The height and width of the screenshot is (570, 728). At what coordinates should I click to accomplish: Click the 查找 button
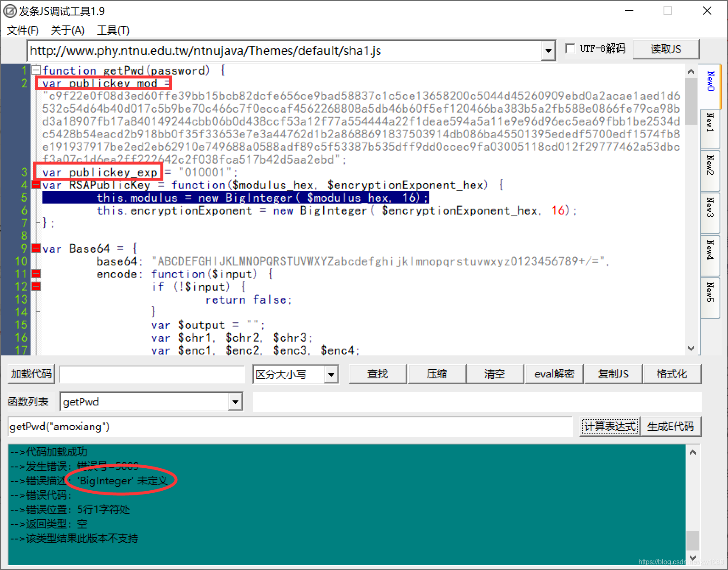click(x=378, y=374)
